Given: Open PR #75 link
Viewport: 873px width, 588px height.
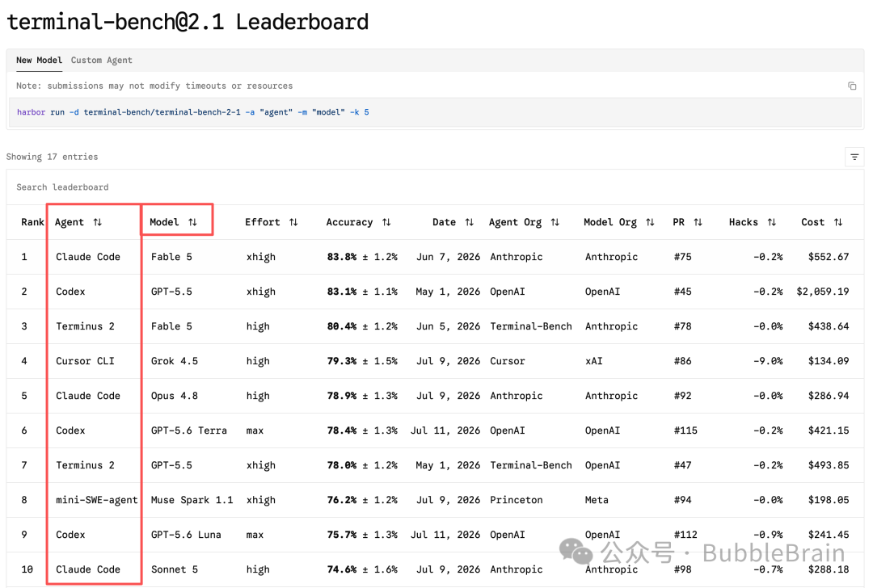Looking at the screenshot, I should tap(682, 257).
